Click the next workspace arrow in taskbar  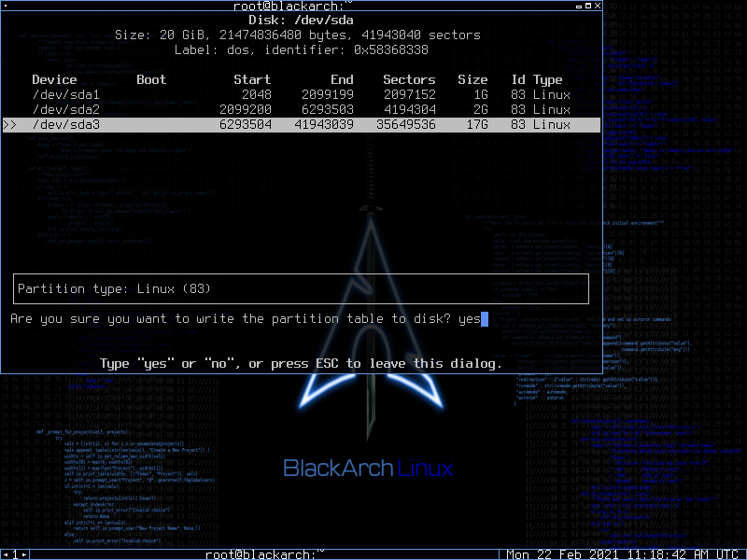24,554
